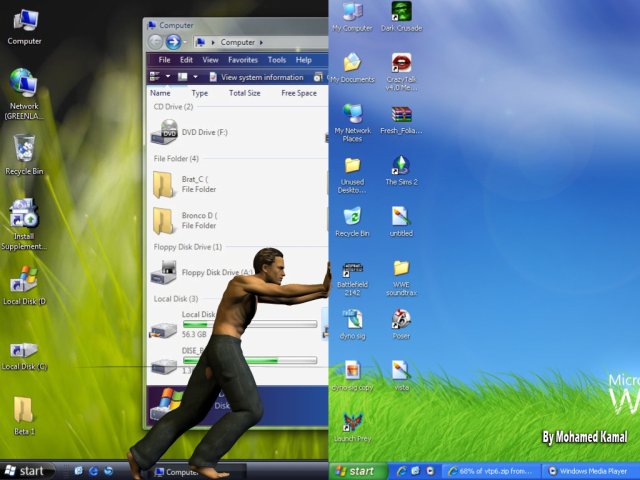Open the Favorites menu
This screenshot has height=480, width=640.
coord(243,60)
